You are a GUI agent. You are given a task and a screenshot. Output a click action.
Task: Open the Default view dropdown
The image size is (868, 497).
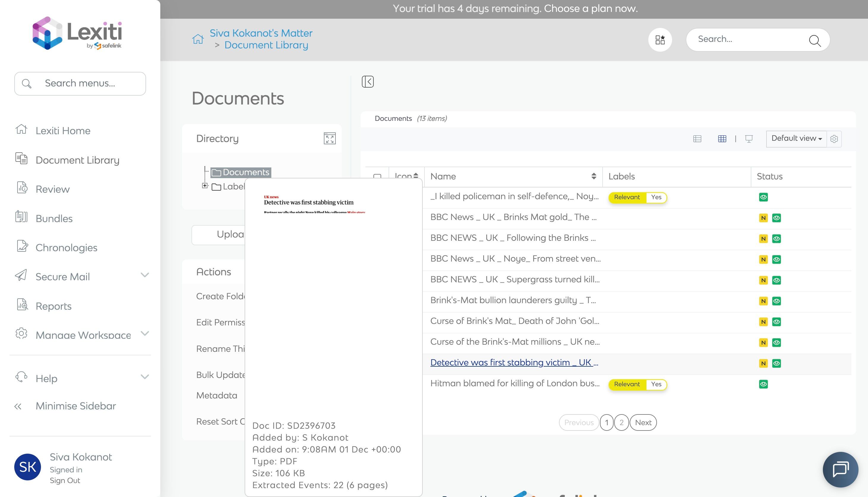click(x=796, y=139)
